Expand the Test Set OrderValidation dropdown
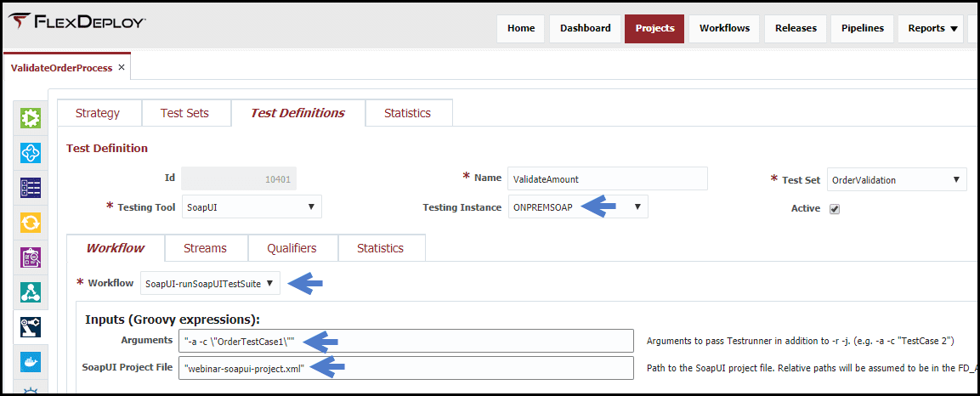980x396 pixels. click(897, 179)
